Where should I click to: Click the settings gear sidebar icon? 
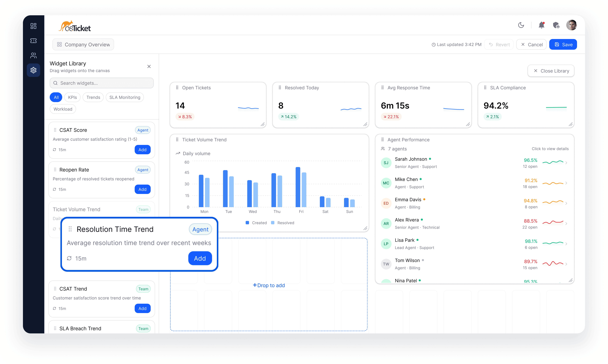(33, 70)
